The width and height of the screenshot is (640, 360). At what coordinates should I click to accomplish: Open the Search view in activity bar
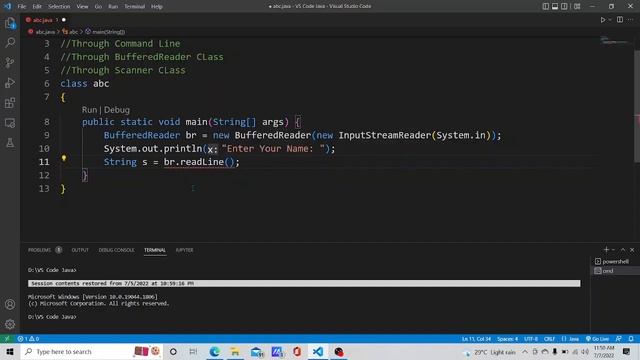(10, 42)
